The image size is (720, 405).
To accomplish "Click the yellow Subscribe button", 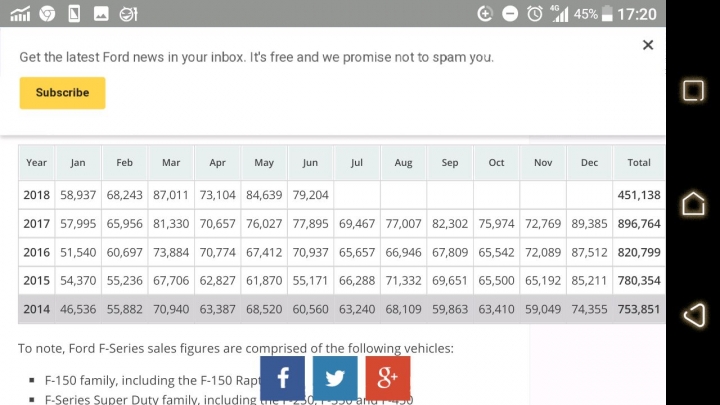I will tap(62, 93).
